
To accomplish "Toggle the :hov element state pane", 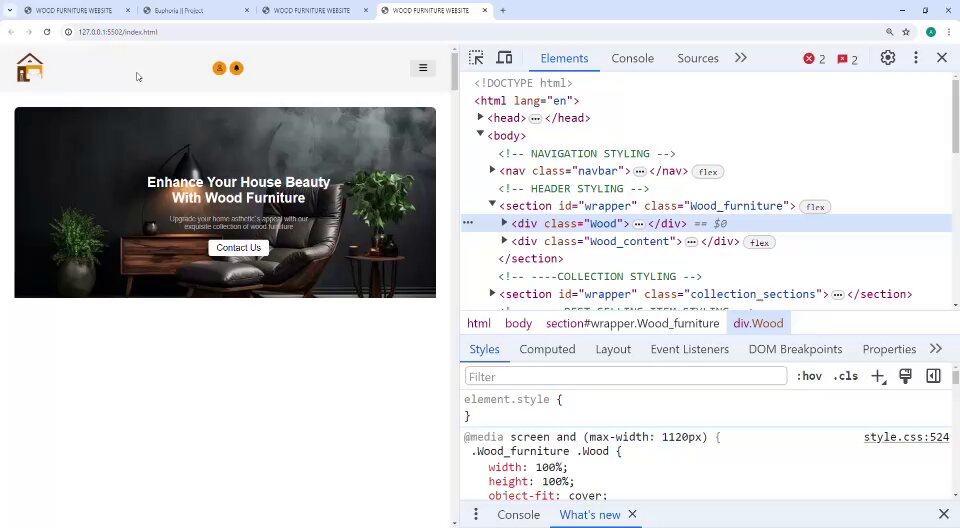I will [x=809, y=376].
